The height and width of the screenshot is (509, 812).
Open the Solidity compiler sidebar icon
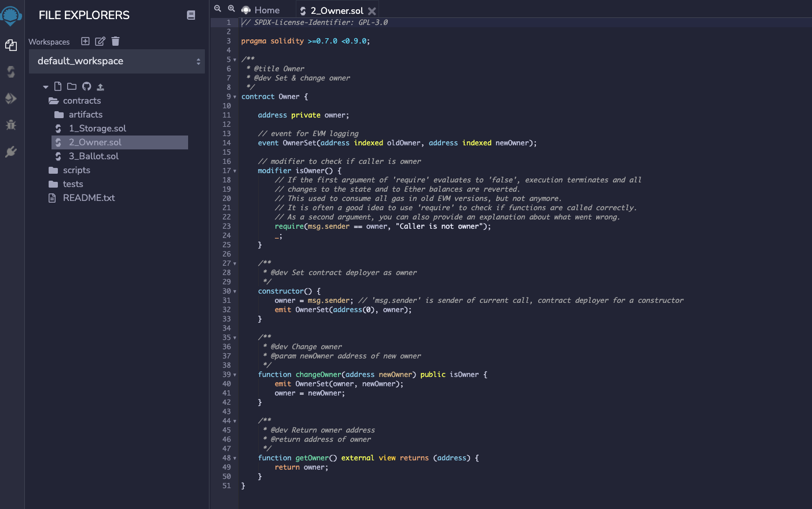[x=11, y=72]
